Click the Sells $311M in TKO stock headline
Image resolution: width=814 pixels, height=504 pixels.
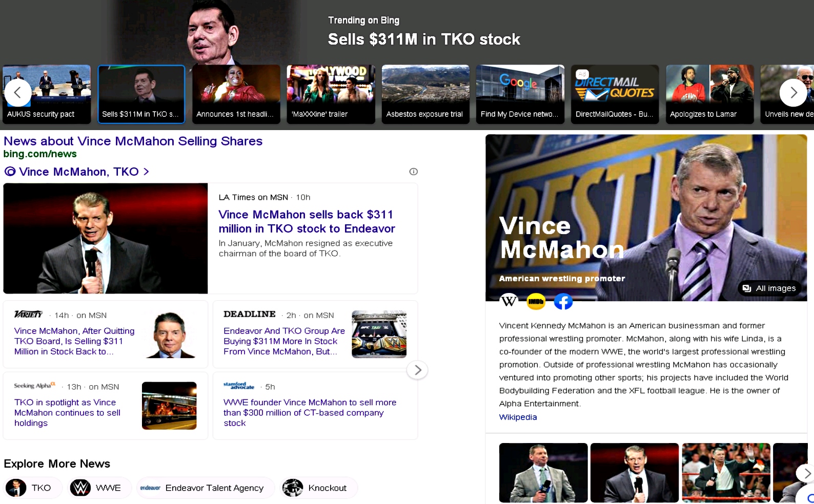(424, 39)
